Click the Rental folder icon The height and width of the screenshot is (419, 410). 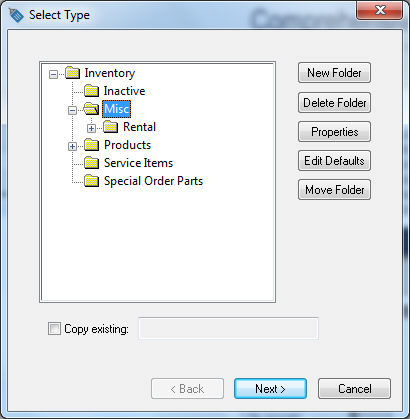click(x=110, y=127)
